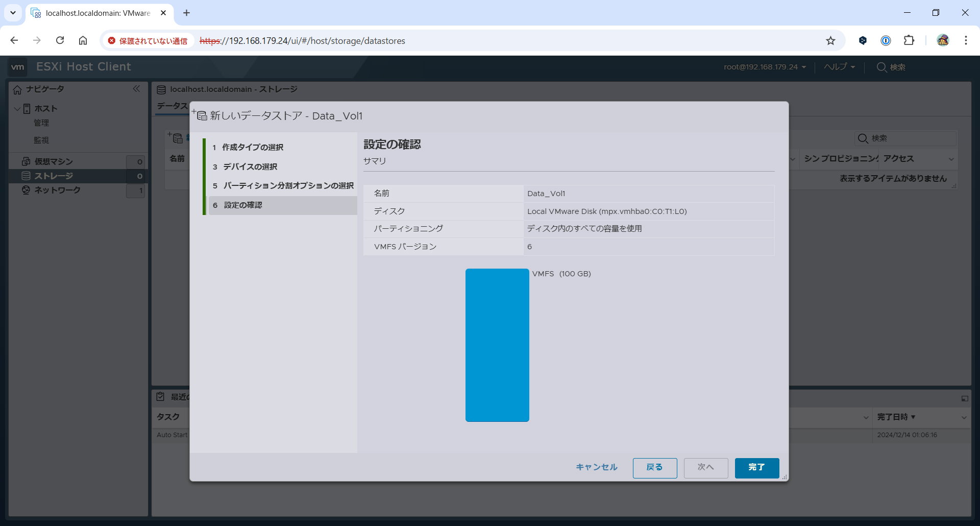This screenshot has width=980, height=526.
Task: Click the シンプロビジョニング column header
Action: click(841, 159)
